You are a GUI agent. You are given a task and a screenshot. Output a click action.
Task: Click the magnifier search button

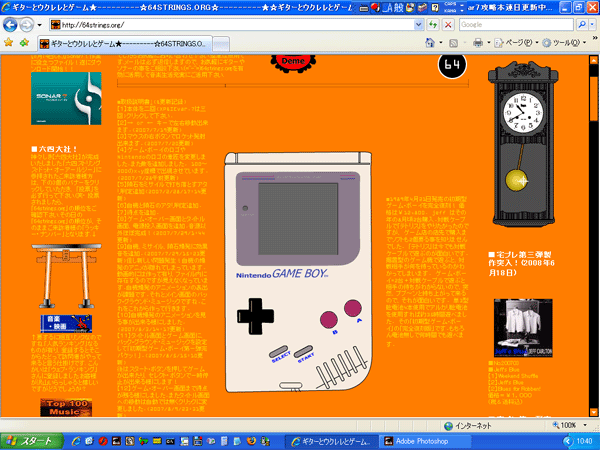582,25
